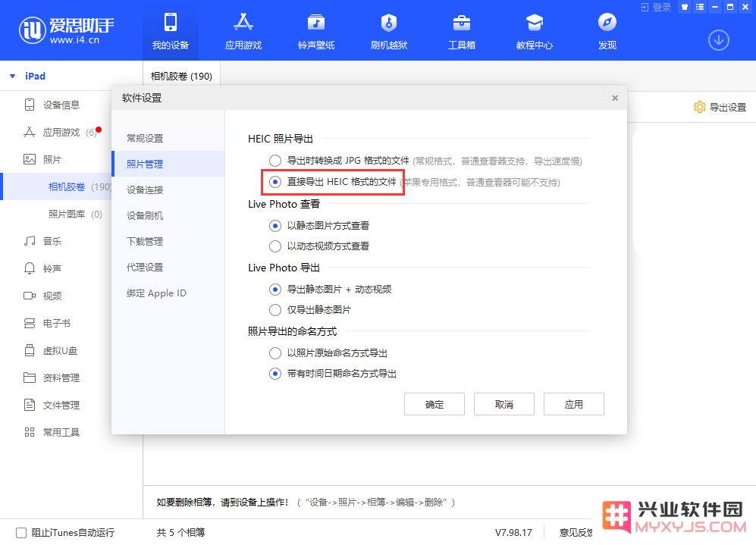Select direct HEIC format export
This screenshot has height=545, width=756.
pyautogui.click(x=274, y=182)
